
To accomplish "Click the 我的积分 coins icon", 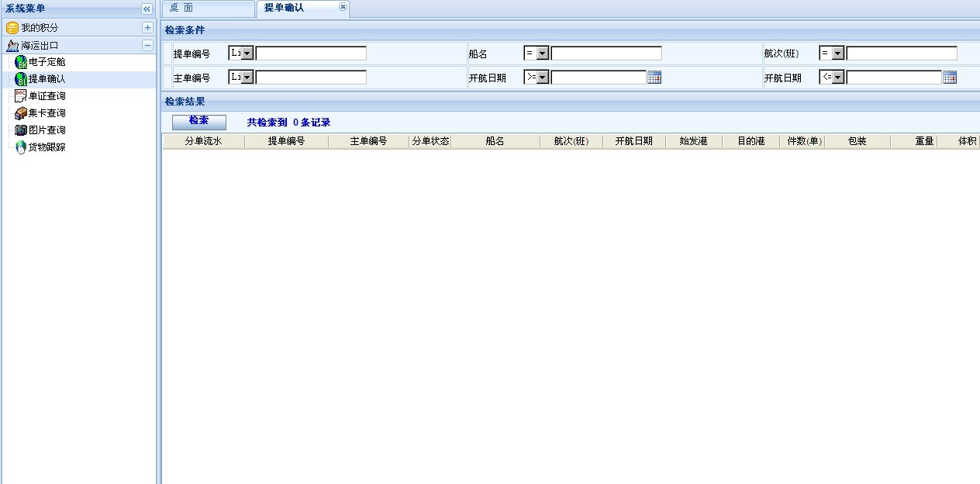I will point(12,28).
